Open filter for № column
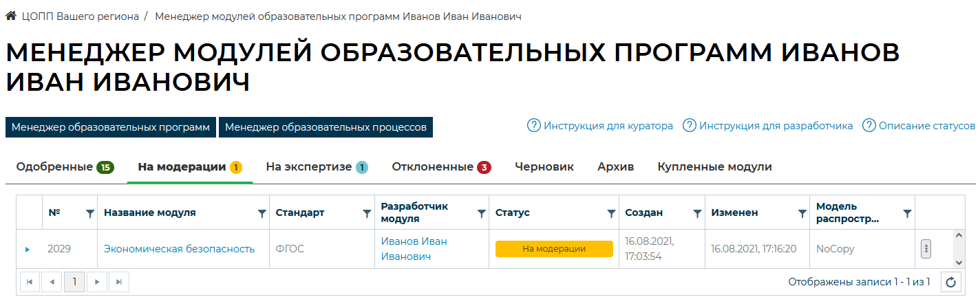 pyautogui.click(x=89, y=214)
